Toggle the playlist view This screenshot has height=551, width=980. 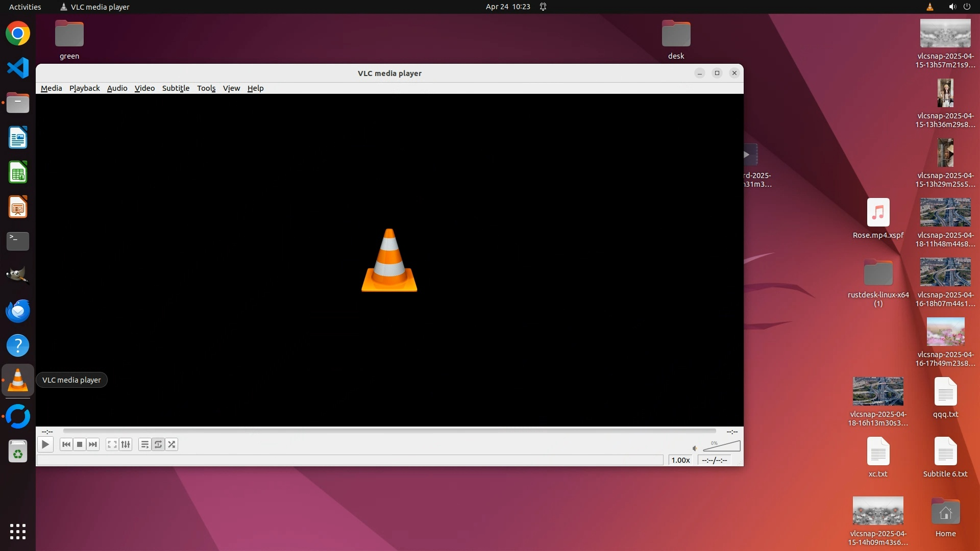(x=145, y=444)
